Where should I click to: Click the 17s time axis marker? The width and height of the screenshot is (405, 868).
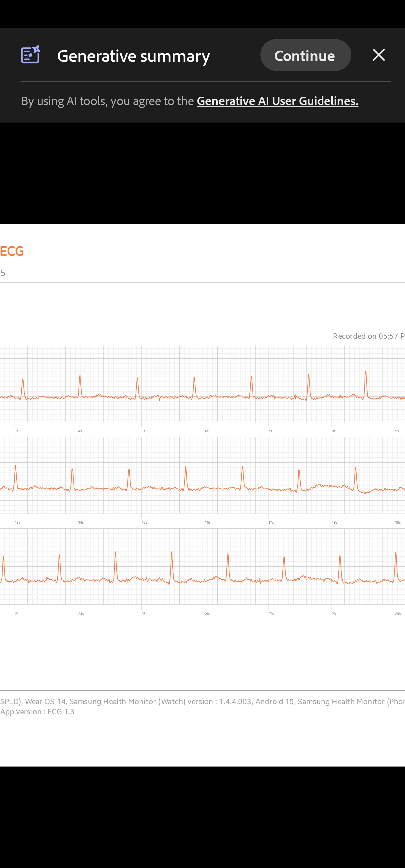click(x=271, y=522)
